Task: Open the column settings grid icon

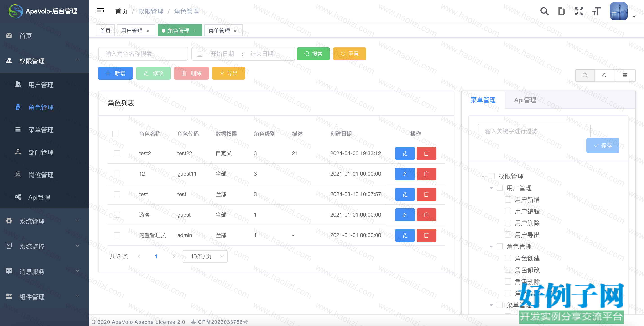Action: point(624,75)
